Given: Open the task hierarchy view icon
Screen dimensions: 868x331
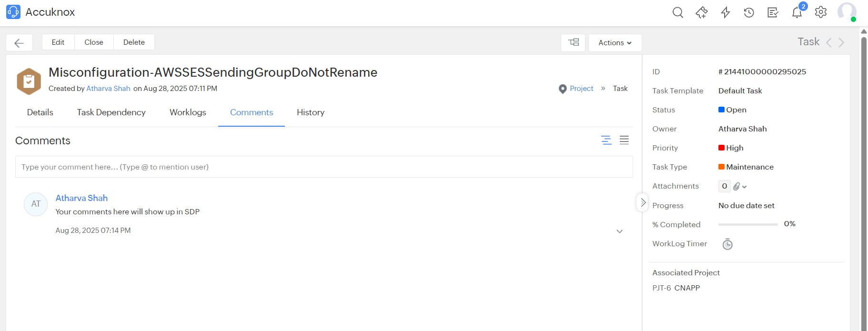Looking at the screenshot, I should pos(573,42).
